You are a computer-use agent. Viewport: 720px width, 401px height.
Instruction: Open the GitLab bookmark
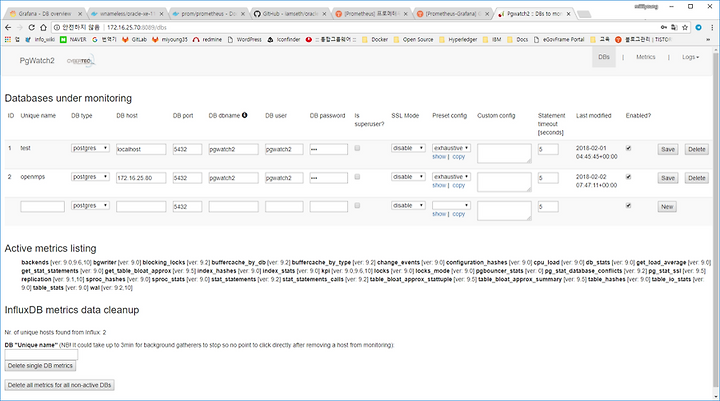click(134, 40)
